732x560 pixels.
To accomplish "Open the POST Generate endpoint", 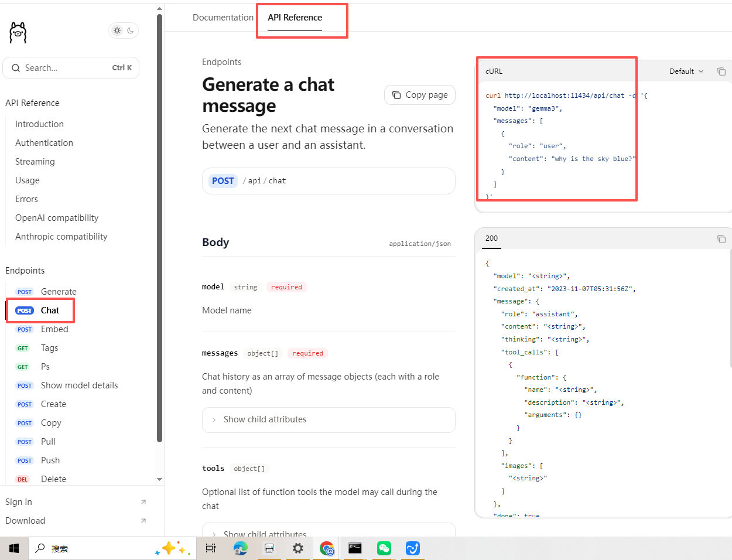I will (x=46, y=292).
